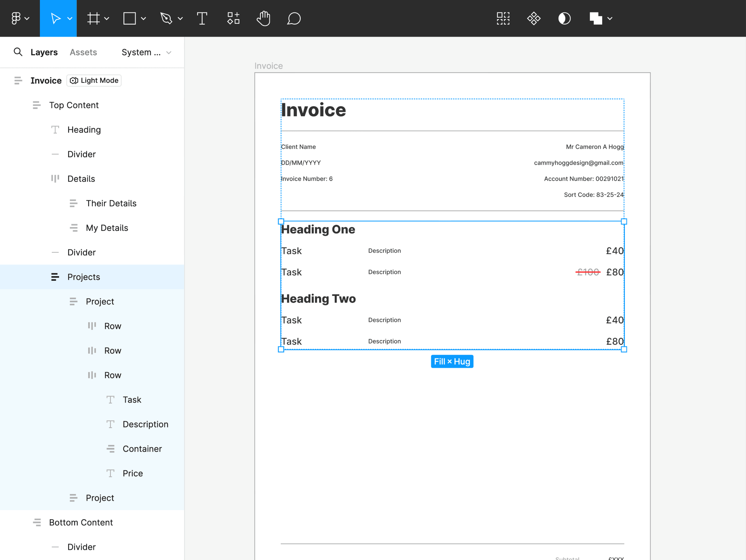
Task: Click the Create component icon
Action: 534,18
